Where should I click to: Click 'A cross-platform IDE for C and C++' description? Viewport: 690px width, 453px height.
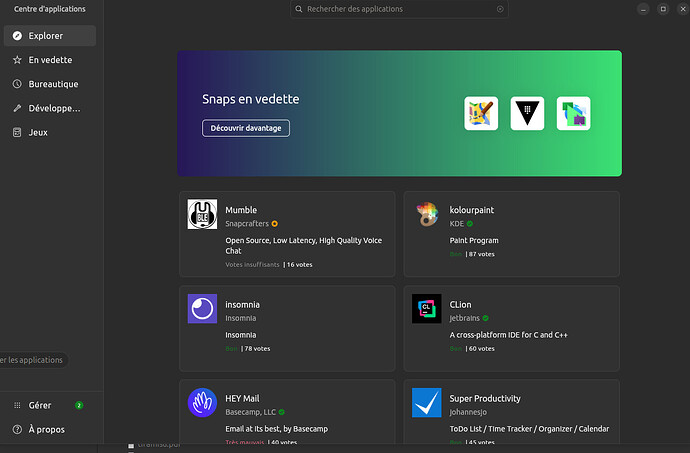click(509, 335)
